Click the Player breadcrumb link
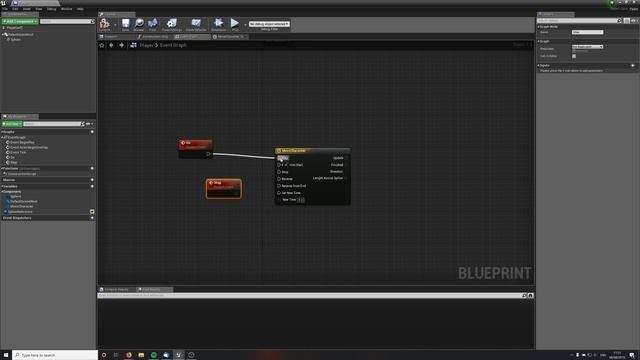The width and height of the screenshot is (640, 360). [146, 45]
